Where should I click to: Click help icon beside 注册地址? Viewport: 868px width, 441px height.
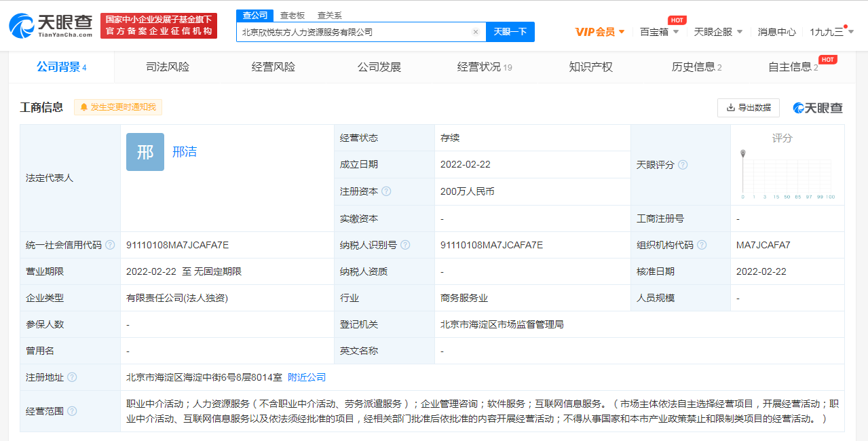[x=72, y=377]
